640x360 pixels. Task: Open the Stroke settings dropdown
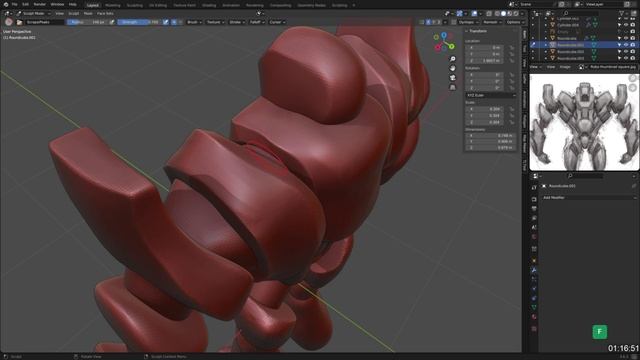pyautogui.click(x=237, y=22)
